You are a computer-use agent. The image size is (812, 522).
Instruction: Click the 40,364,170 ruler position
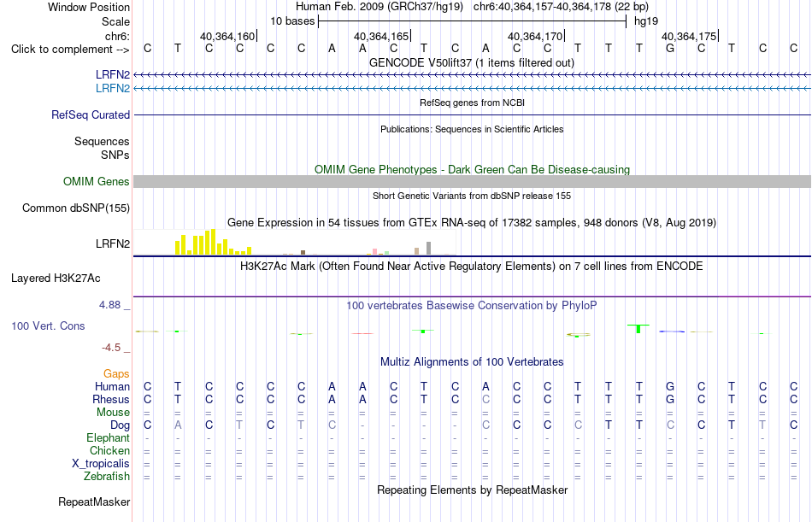point(535,36)
